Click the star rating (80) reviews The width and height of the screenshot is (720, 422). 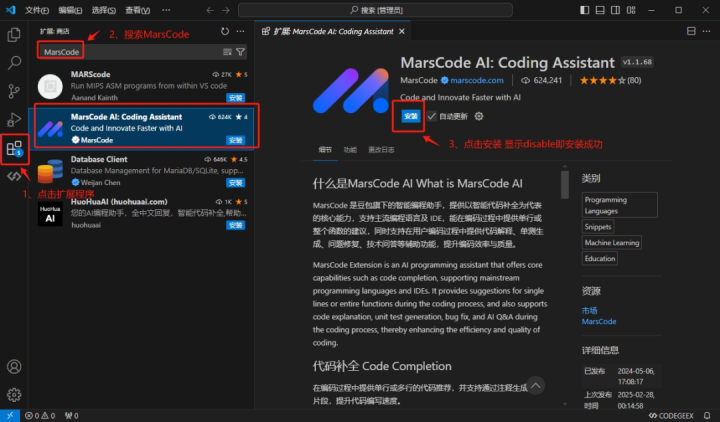610,80
